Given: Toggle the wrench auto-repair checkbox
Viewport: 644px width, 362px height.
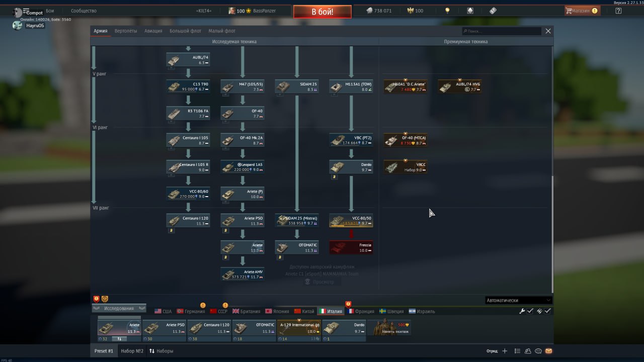Looking at the screenshot, I should [530, 311].
